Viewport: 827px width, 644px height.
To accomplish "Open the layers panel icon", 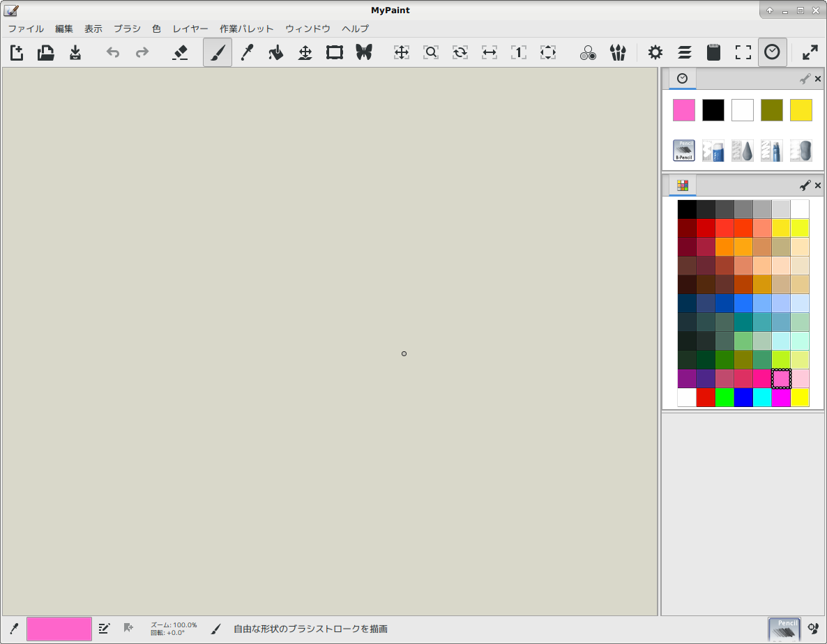I will pos(684,52).
